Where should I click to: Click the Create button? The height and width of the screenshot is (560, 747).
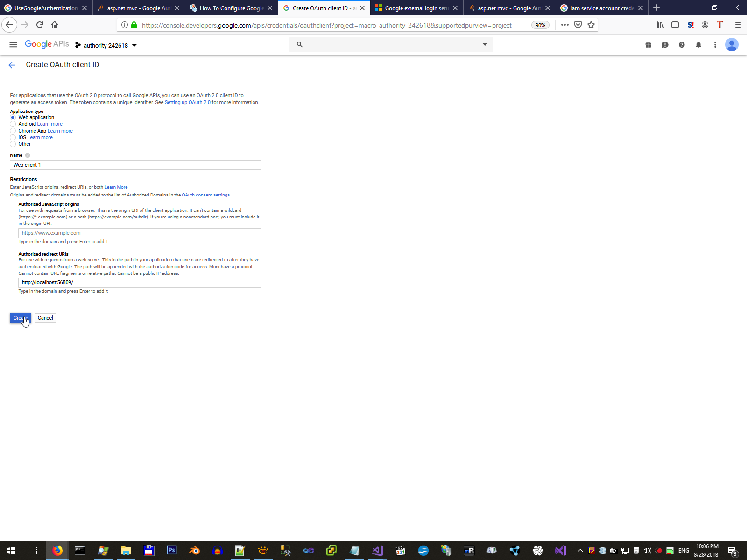21,318
